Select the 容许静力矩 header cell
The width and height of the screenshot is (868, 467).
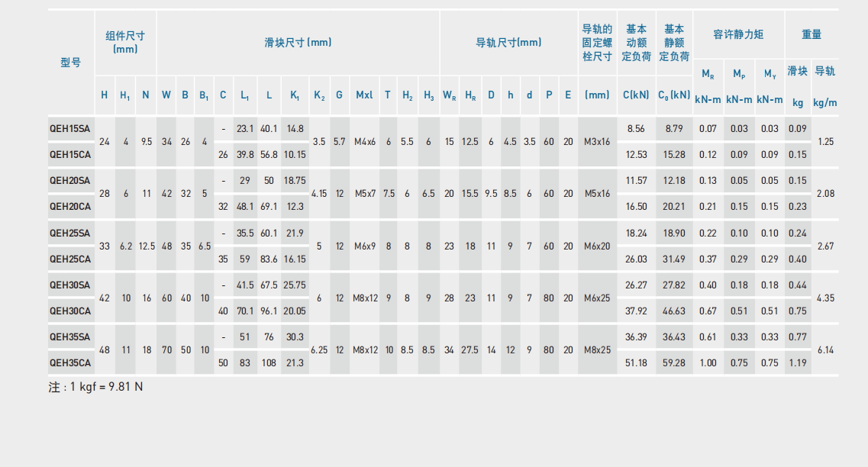[x=738, y=34]
